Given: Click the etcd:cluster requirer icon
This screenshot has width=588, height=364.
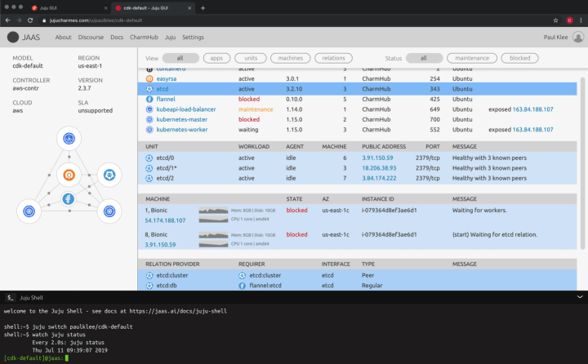Looking at the screenshot, I should 242,275.
